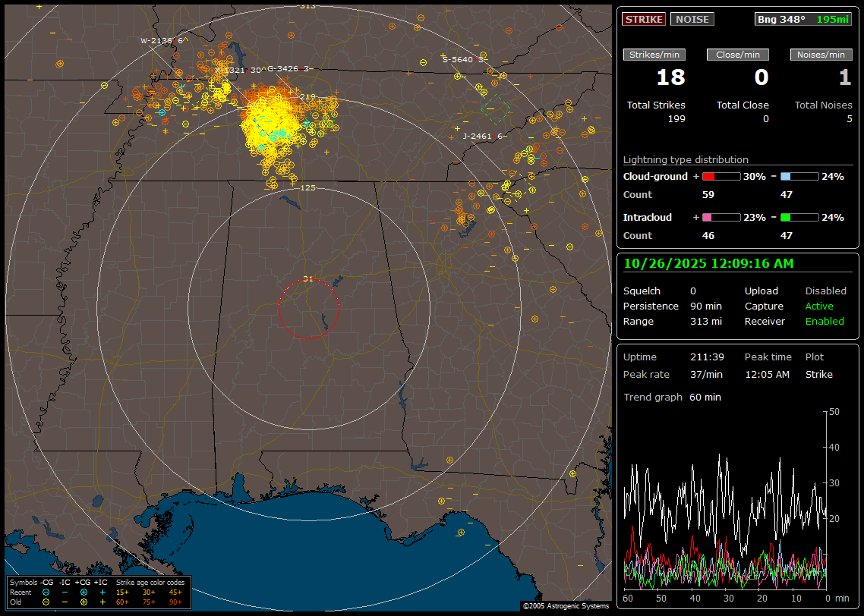The height and width of the screenshot is (616, 864).
Task: Change the Range 313 mi setting
Action: pyautogui.click(x=705, y=321)
